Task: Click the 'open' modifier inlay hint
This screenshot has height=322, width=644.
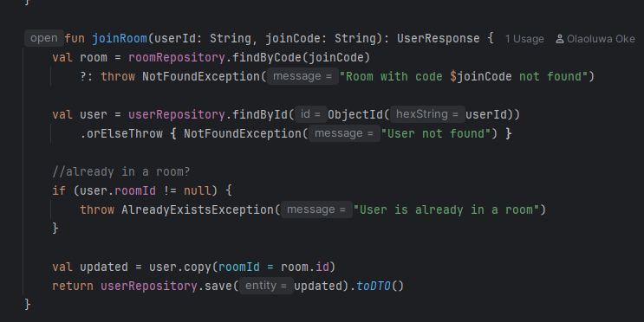Action: click(44, 38)
